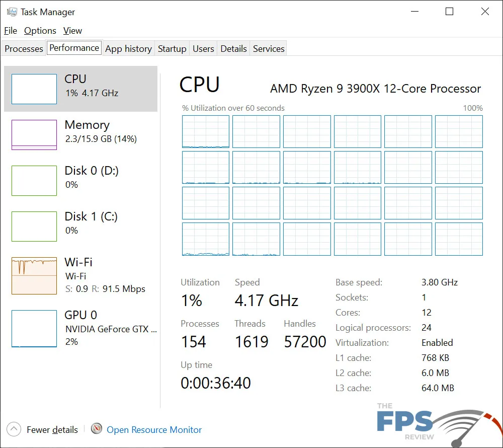
Task: Click the 100% graph scale label
Action: click(x=473, y=108)
